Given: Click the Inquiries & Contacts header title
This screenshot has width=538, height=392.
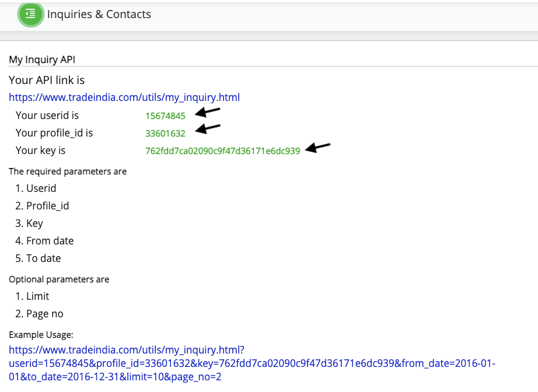Looking at the screenshot, I should click(x=99, y=15).
